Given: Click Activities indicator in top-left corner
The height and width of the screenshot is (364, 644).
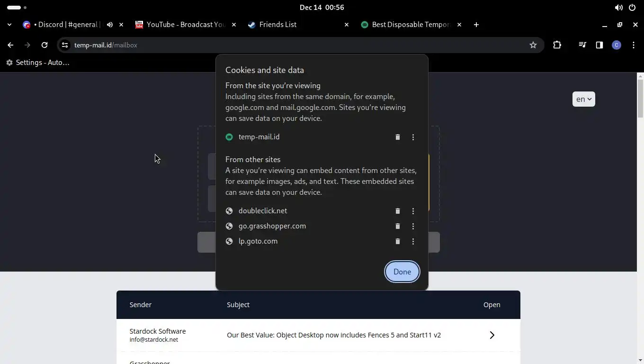Looking at the screenshot, I should 17,8.
